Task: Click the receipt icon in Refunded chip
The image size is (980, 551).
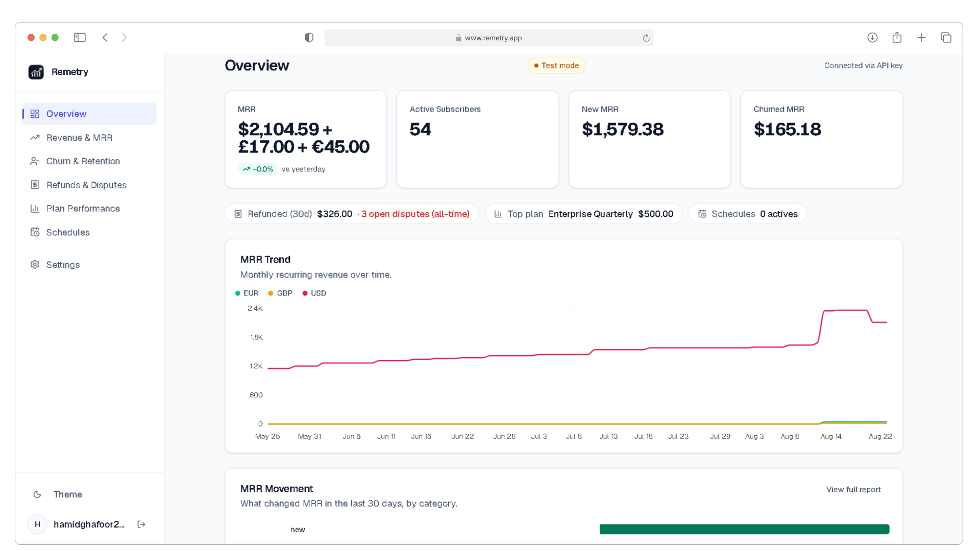Action: tap(238, 214)
